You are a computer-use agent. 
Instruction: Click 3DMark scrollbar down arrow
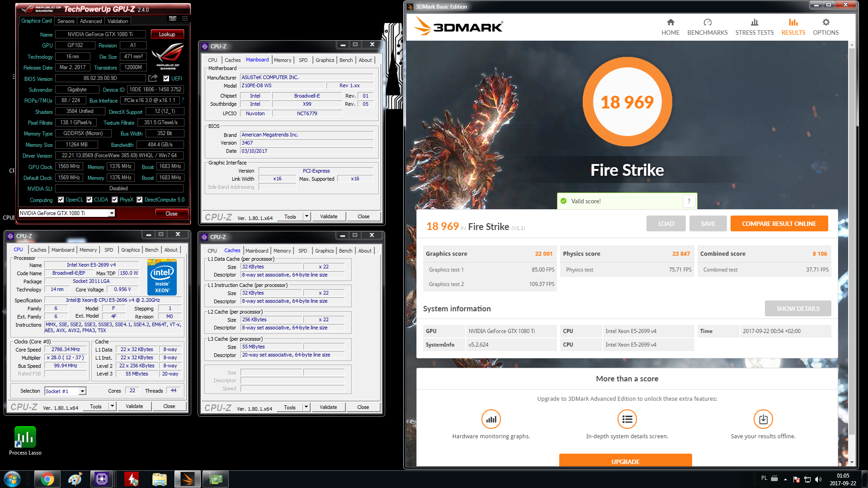852,462
